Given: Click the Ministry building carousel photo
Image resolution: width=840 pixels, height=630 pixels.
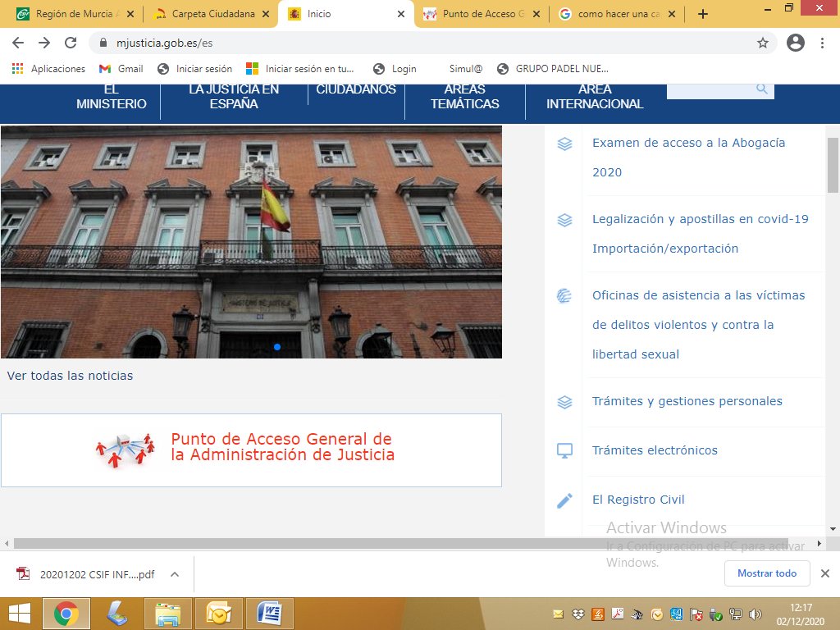Looking at the screenshot, I should [251, 242].
